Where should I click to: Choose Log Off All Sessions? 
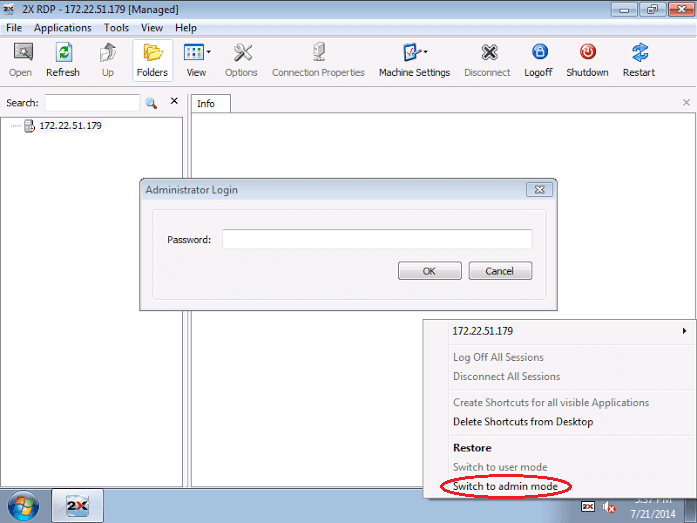point(498,357)
